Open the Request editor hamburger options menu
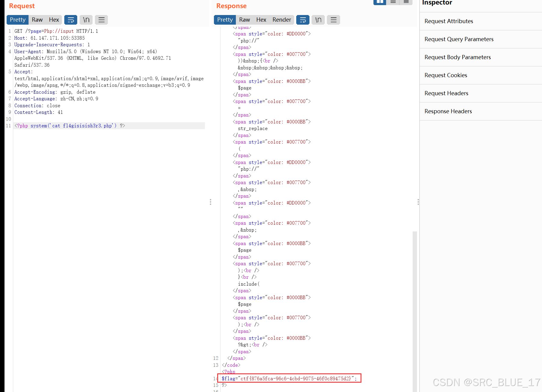542x392 pixels. pyautogui.click(x=101, y=20)
